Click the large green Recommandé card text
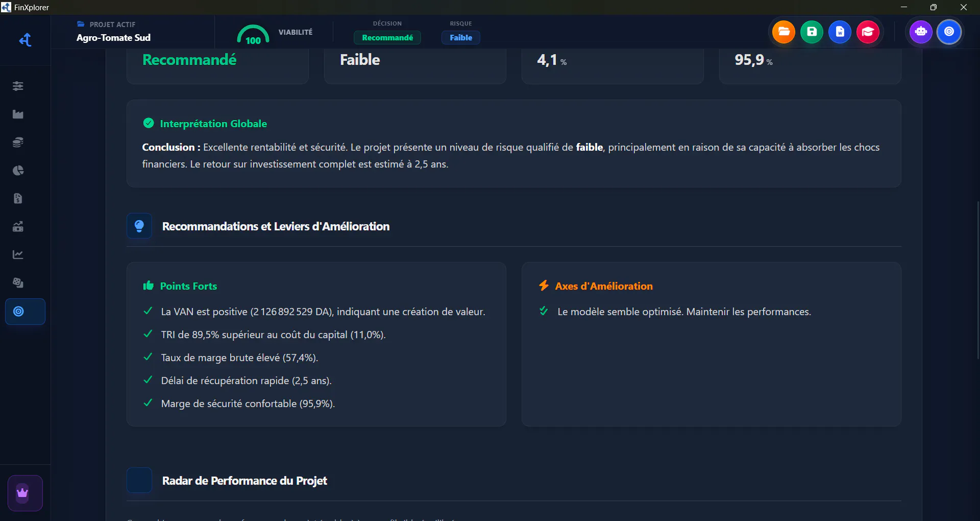The width and height of the screenshot is (980, 521). tap(189, 60)
